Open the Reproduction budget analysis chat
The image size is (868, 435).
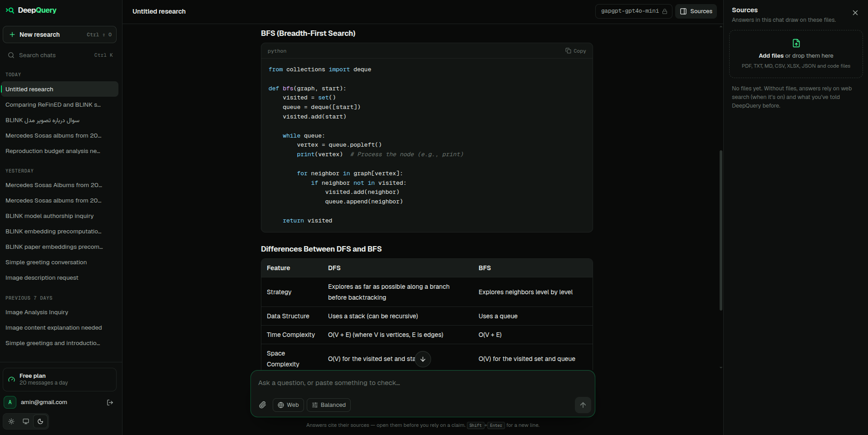[59, 151]
